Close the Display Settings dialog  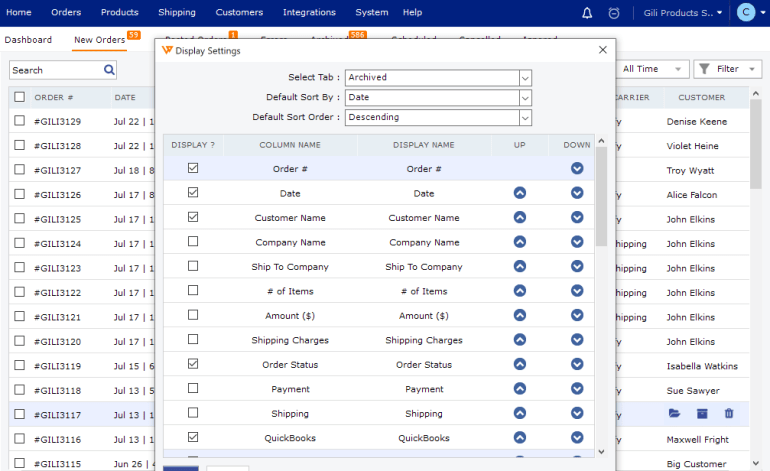pos(603,50)
